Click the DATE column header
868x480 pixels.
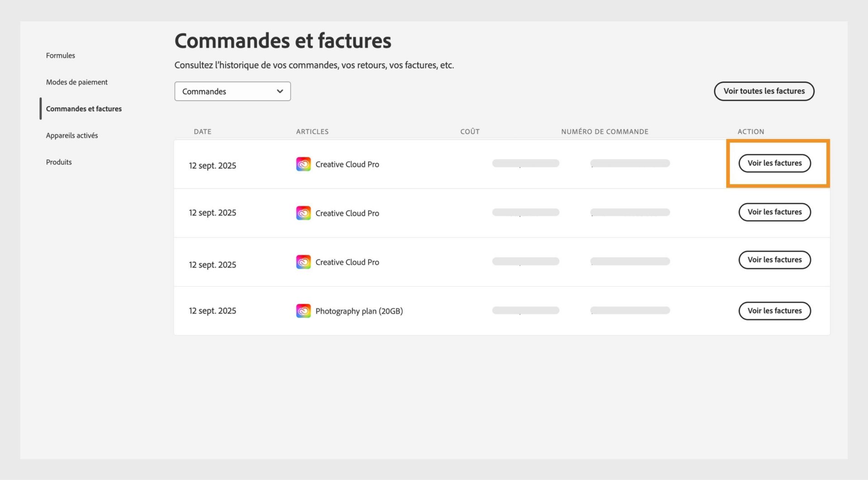point(202,132)
